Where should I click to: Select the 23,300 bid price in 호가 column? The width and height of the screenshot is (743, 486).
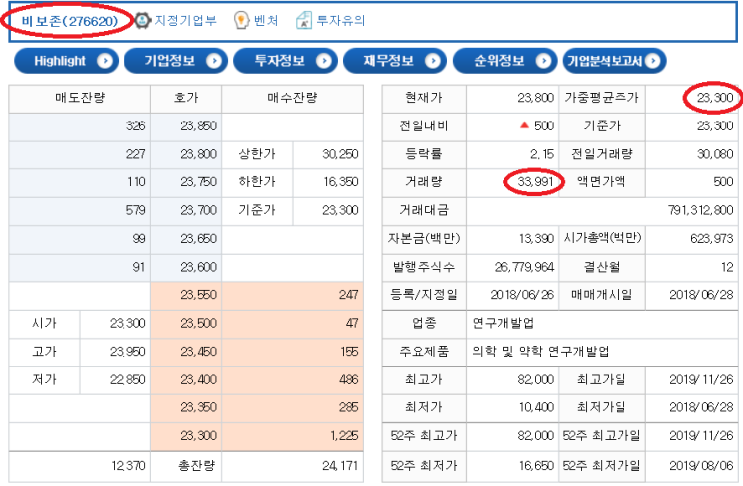(198, 436)
